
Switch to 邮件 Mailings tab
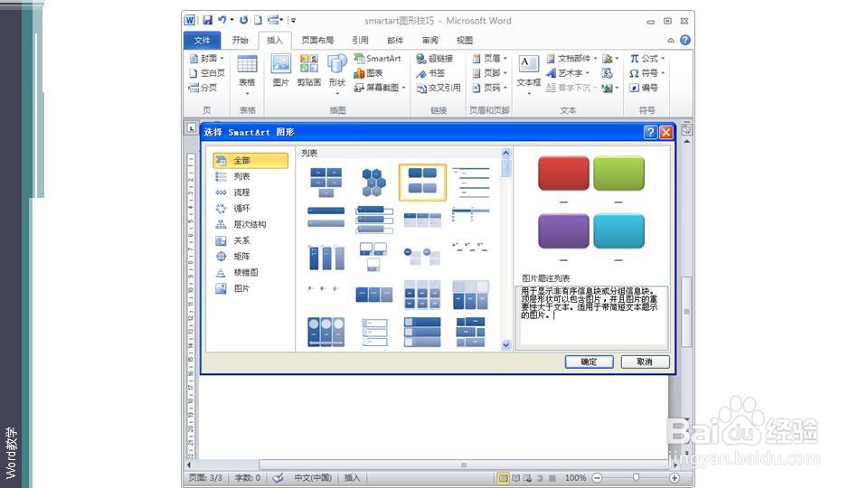[x=395, y=40]
